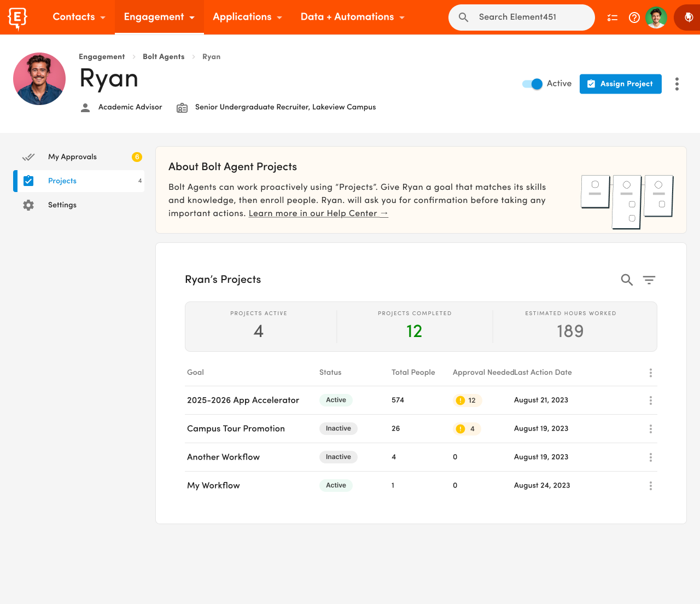Open the tasks checklist icon in header
Viewport: 700px width, 604px height.
coord(612,18)
